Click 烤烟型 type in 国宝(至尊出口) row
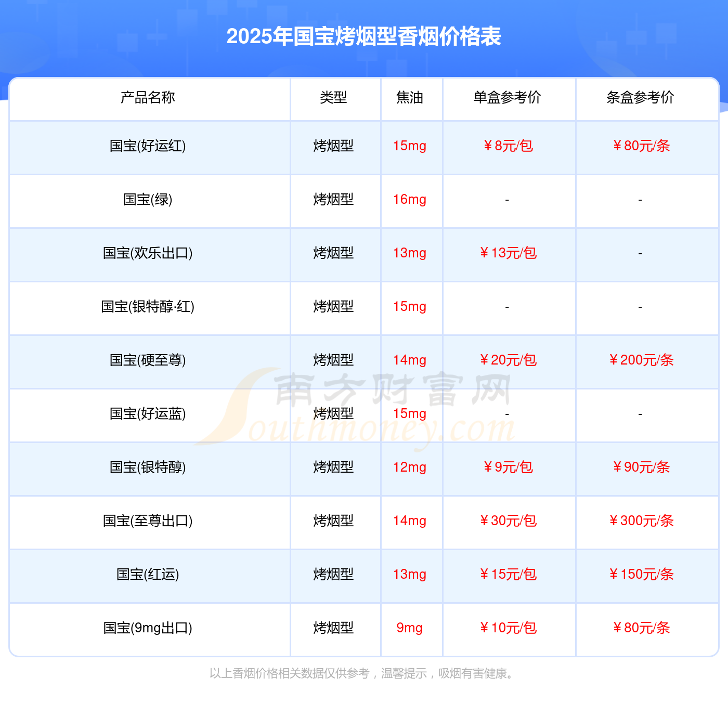728x702 pixels. [333, 521]
